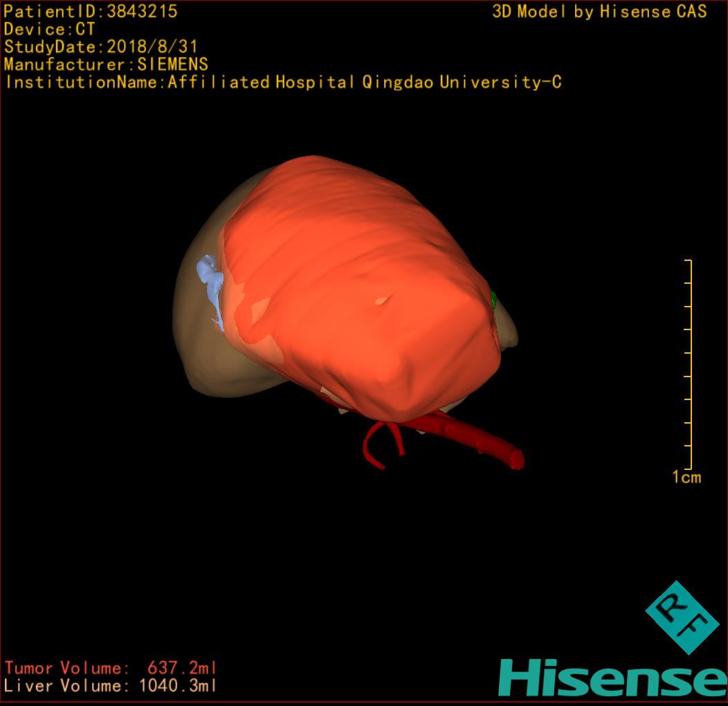Click the Device:CT label
Image resolution: width=728 pixels, height=706 pixels.
pos(49,29)
